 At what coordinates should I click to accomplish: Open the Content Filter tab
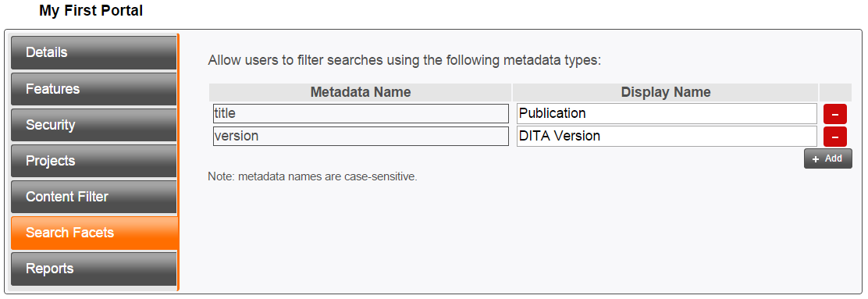pos(94,197)
